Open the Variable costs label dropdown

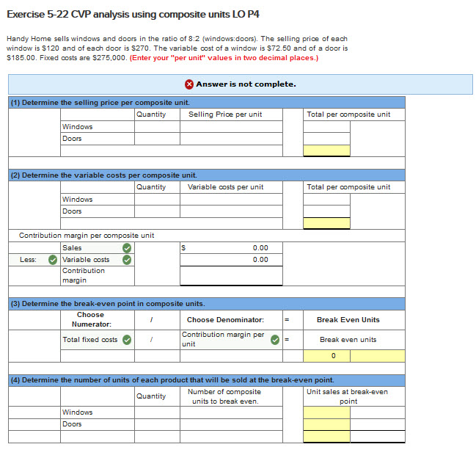(98, 260)
